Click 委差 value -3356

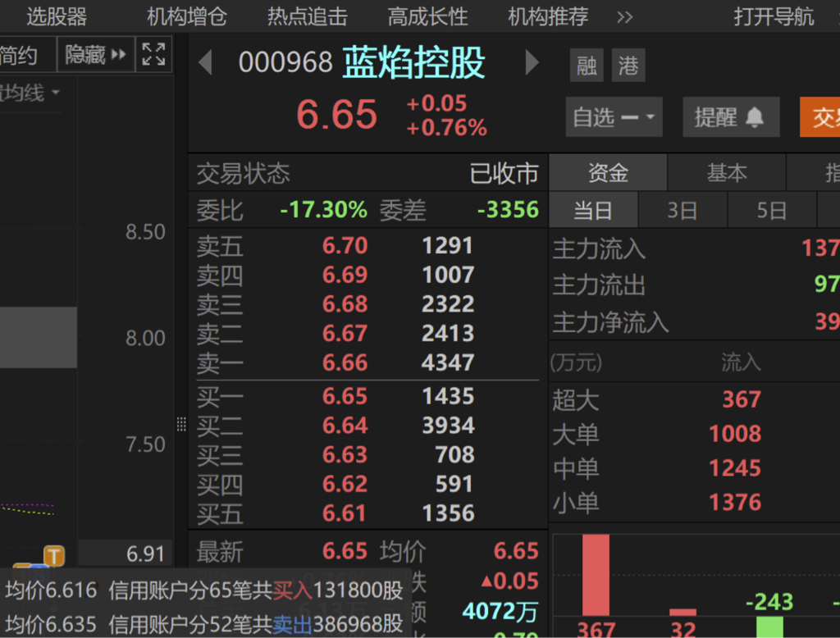point(508,209)
